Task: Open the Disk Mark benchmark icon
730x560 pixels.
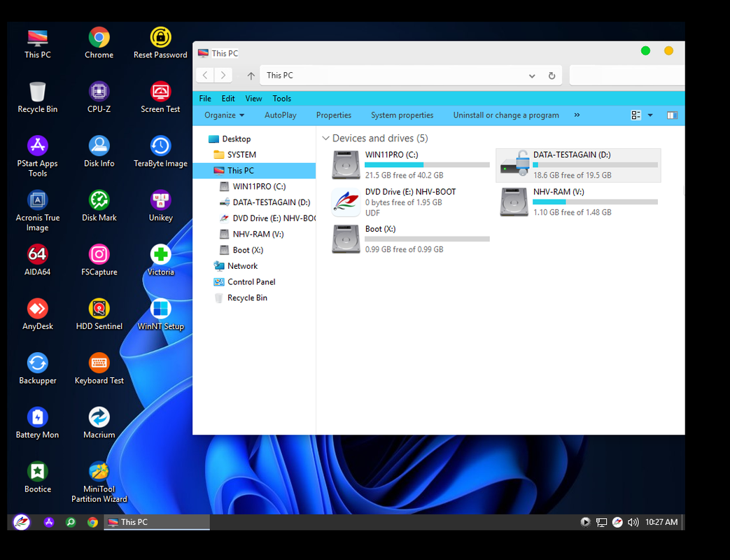Action: (x=99, y=206)
